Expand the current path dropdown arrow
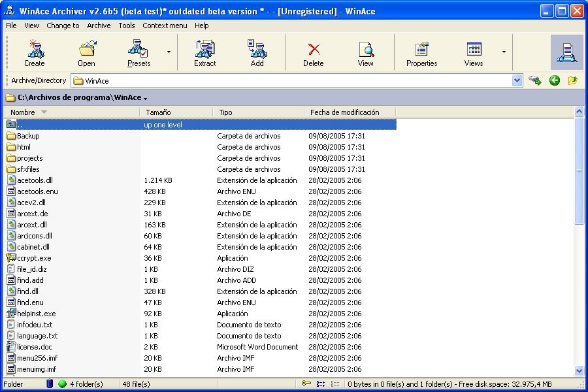 click(145, 99)
